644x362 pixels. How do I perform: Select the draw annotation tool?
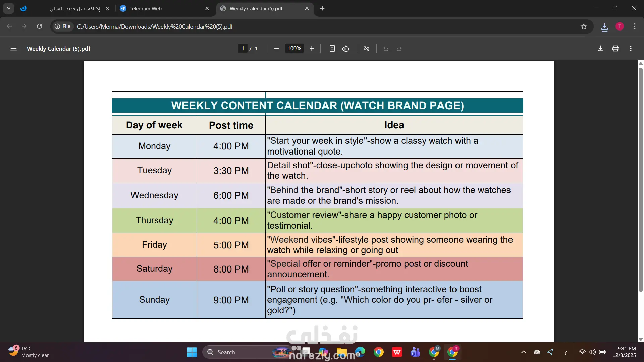click(x=367, y=49)
